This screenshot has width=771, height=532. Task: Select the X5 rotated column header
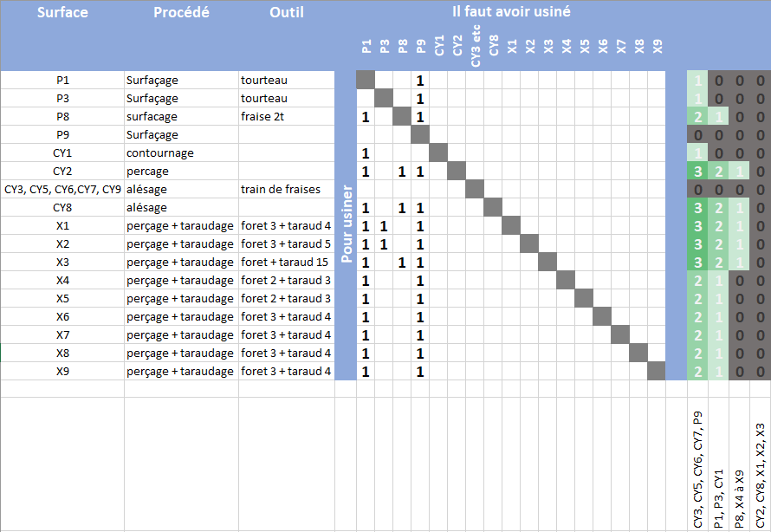[x=584, y=46]
